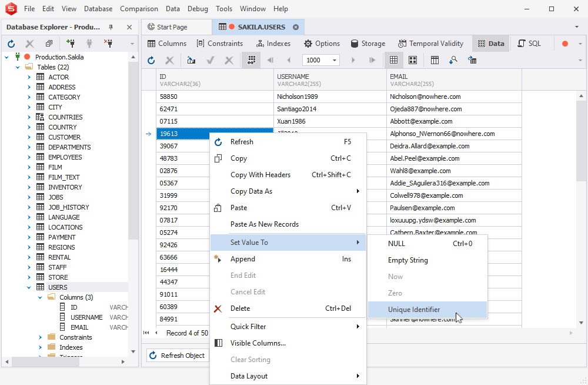Click the delete X icon in Database Explorer toolbar
588x385 pixels.
(x=29, y=44)
